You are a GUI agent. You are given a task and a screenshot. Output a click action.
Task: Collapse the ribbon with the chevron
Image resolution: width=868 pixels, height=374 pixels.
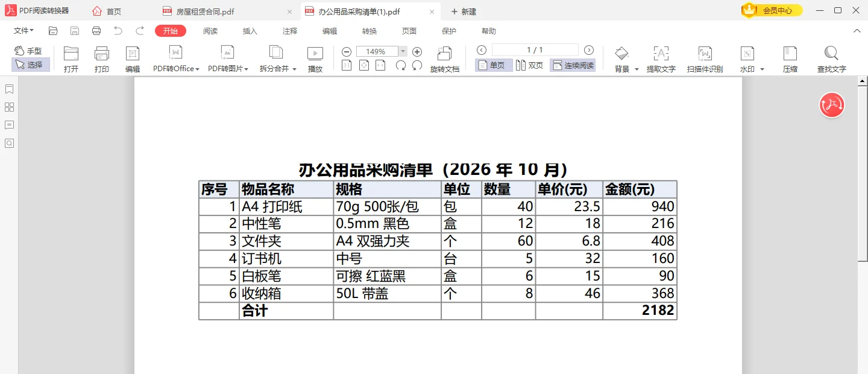[x=857, y=31]
